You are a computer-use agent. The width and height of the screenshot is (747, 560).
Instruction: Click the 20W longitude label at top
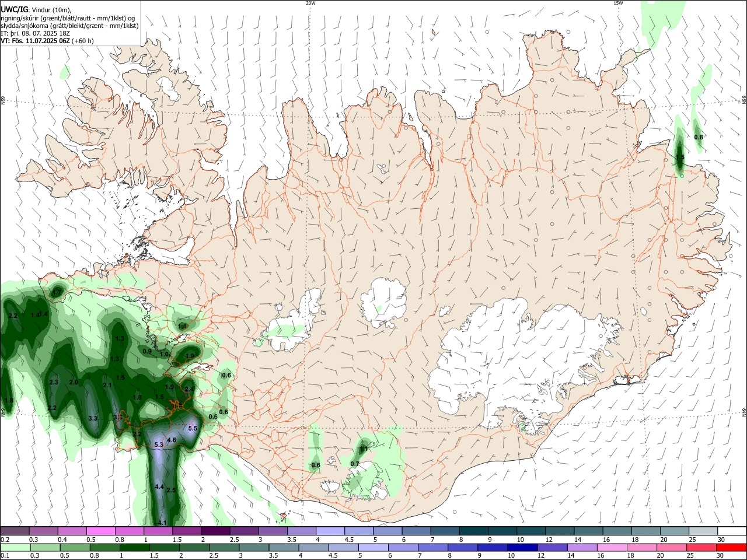pyautogui.click(x=310, y=3)
